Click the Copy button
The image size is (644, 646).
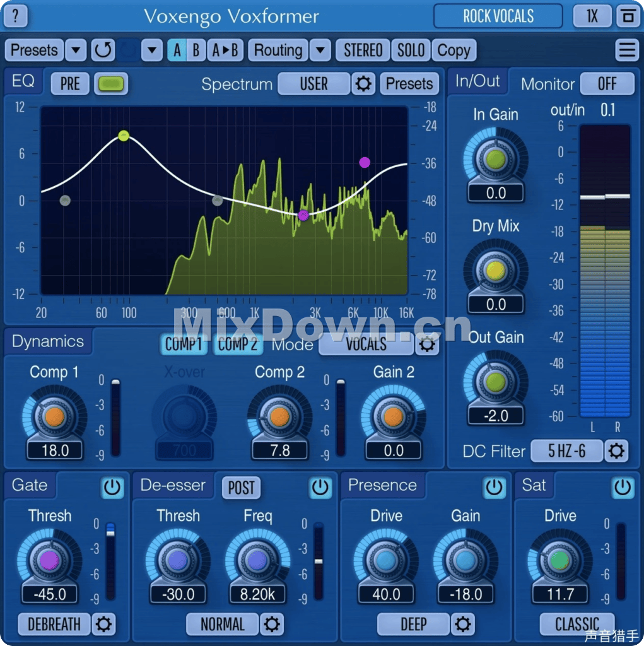454,50
